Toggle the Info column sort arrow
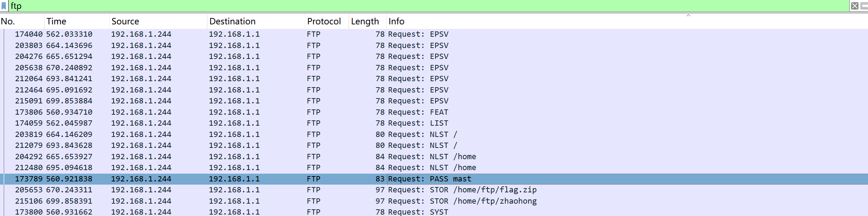 point(688,16)
